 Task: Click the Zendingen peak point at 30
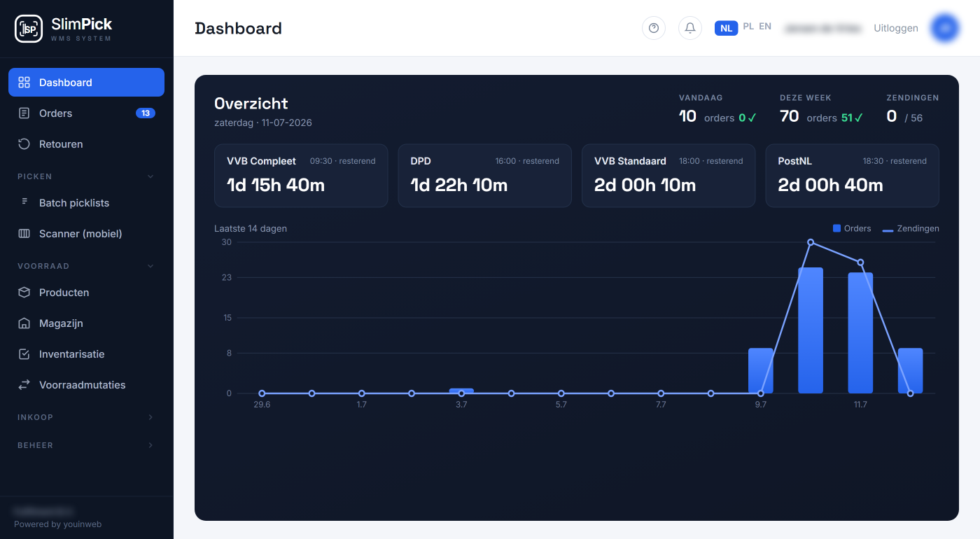point(811,242)
